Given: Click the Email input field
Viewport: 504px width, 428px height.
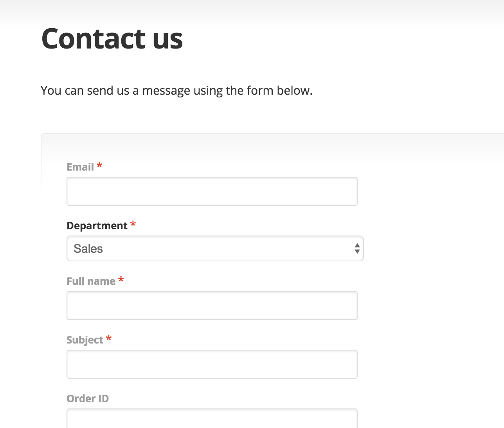Looking at the screenshot, I should (212, 191).
